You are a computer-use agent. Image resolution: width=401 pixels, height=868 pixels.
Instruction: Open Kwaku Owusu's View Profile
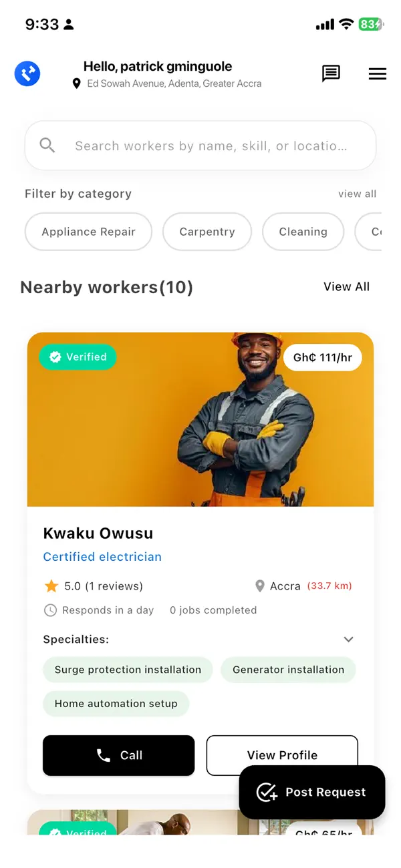click(282, 755)
